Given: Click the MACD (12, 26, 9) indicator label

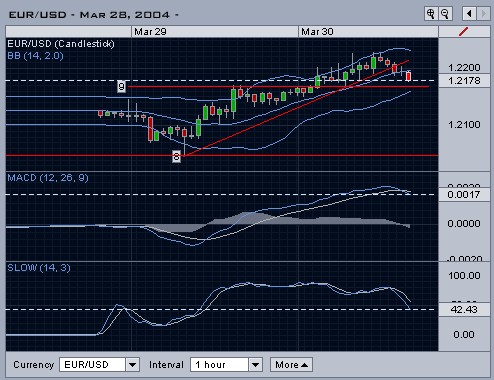Looking at the screenshot, I should (48, 178).
